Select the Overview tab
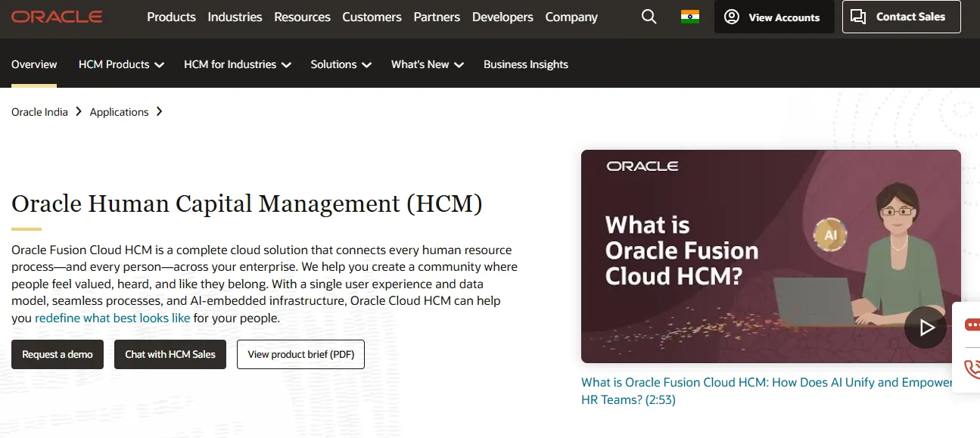Viewport: 980px width, 438px height. (x=34, y=64)
